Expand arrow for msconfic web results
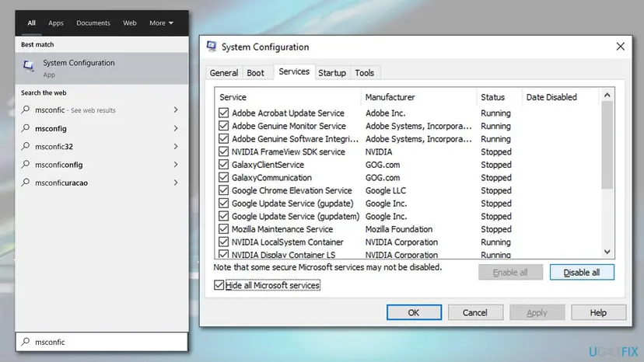 [176, 110]
